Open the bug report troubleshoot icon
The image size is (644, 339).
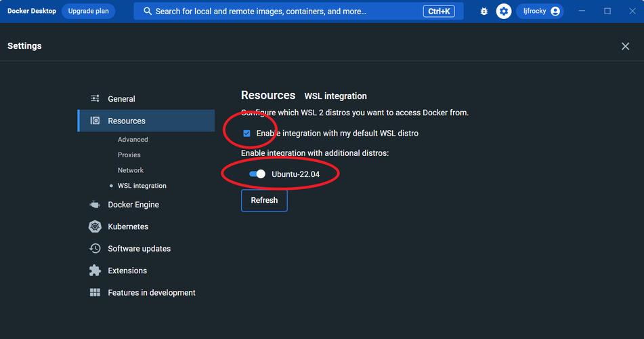[484, 12]
